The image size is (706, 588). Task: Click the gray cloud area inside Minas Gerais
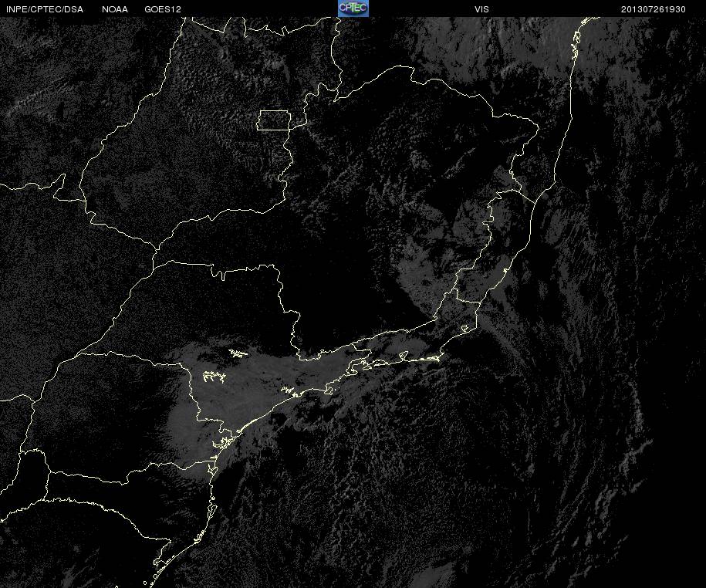click(x=419, y=270)
